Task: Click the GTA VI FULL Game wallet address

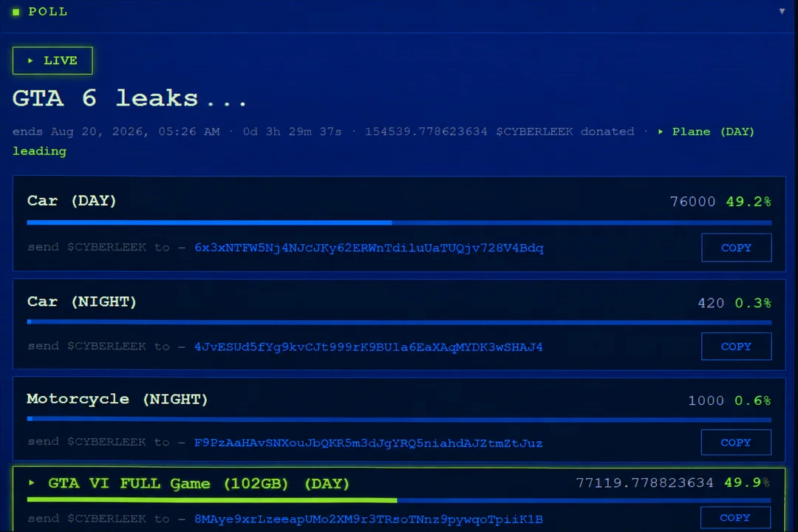Action: pyautogui.click(x=369, y=519)
